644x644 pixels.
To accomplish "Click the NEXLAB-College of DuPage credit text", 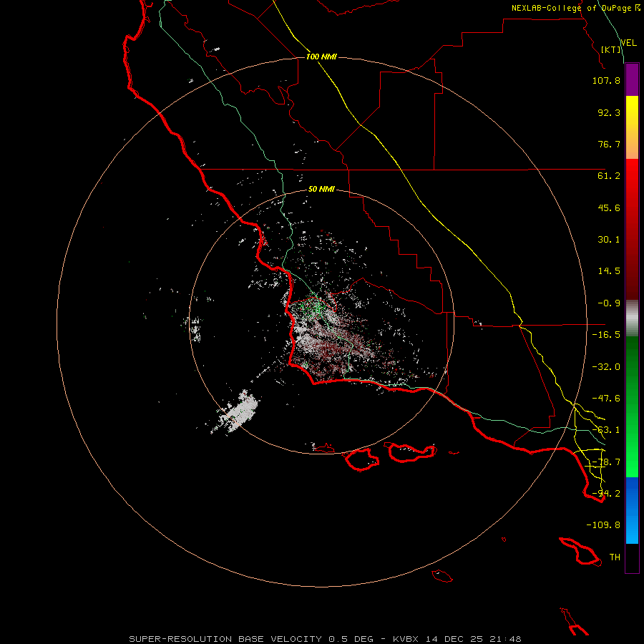I will tap(576, 8).
